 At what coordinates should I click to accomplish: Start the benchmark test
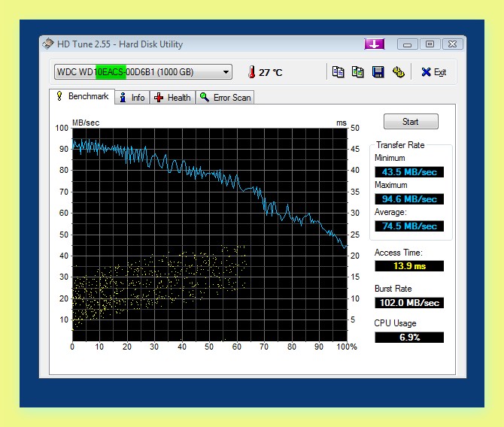[411, 122]
